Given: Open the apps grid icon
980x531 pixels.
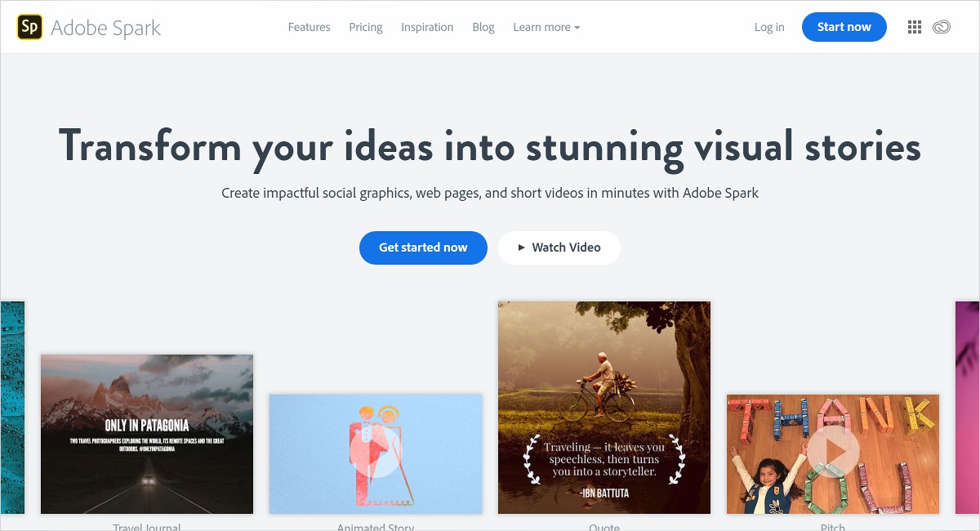Looking at the screenshot, I should tap(915, 27).
